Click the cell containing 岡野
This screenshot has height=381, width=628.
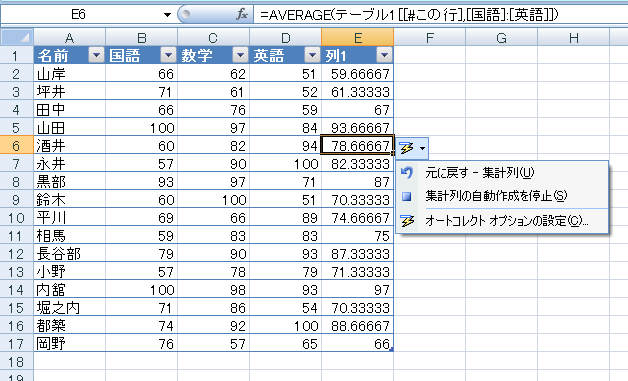[x=70, y=343]
